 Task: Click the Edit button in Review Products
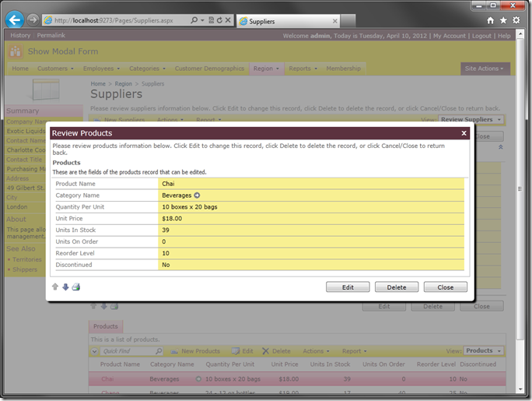coord(348,287)
